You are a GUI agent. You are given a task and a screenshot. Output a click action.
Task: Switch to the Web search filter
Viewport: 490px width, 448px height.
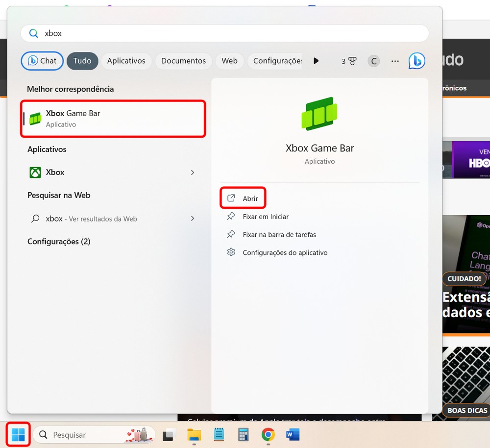(x=229, y=61)
